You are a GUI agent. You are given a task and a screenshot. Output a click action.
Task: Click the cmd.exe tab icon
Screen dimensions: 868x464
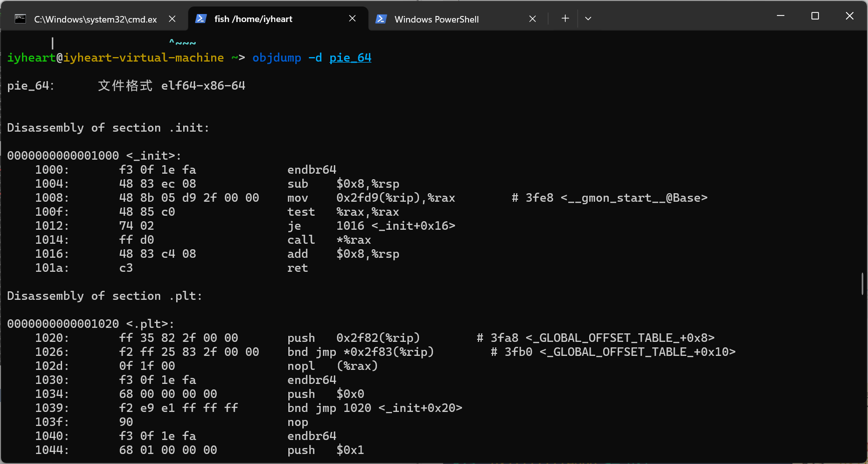(x=21, y=19)
